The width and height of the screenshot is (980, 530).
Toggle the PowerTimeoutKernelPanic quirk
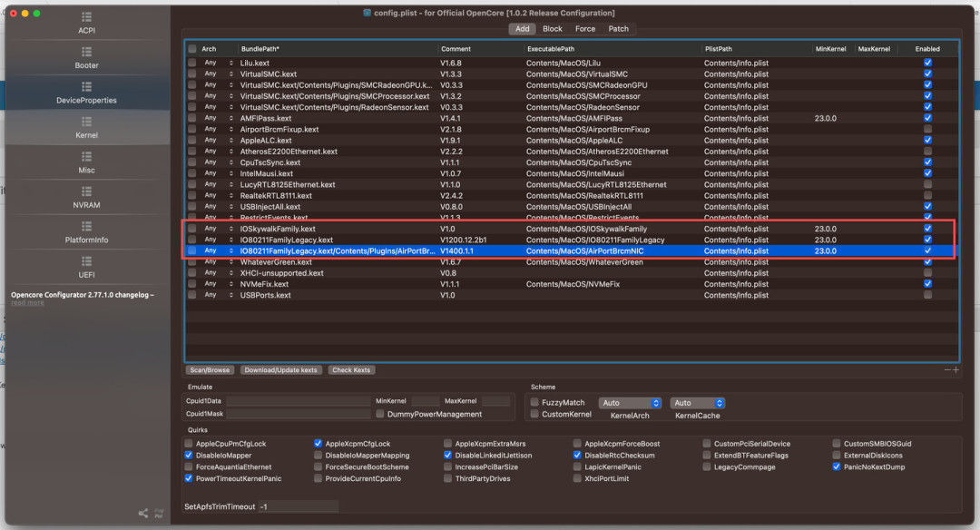[x=188, y=479]
